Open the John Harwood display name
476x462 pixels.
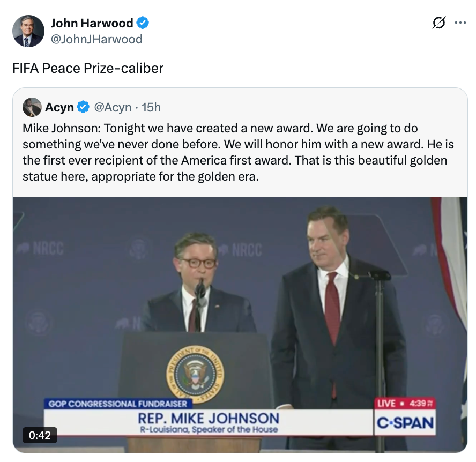point(92,23)
